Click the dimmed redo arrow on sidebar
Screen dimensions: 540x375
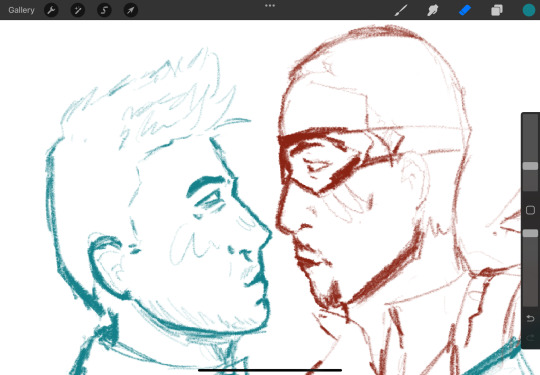pyautogui.click(x=530, y=337)
